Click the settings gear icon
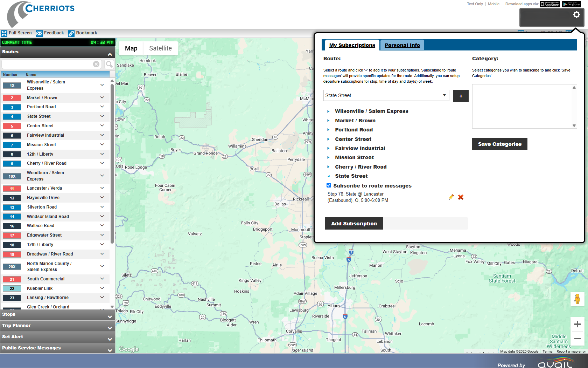The image size is (588, 368). point(576,15)
